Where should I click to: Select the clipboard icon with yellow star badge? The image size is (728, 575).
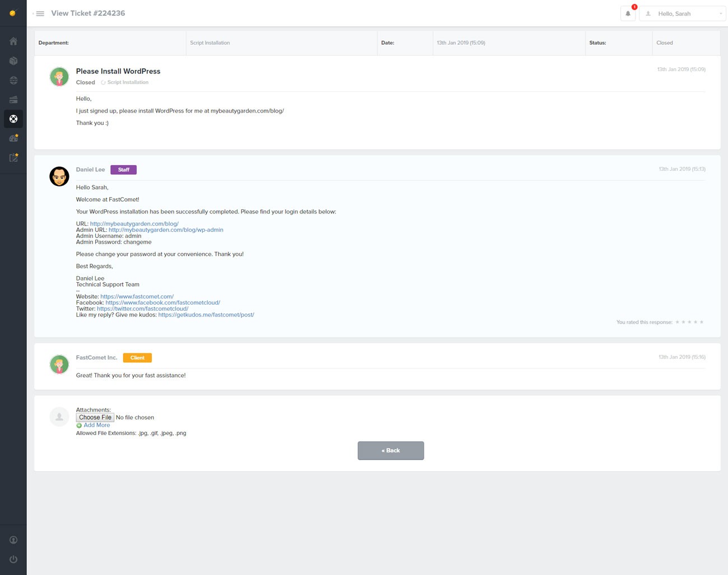(x=13, y=157)
